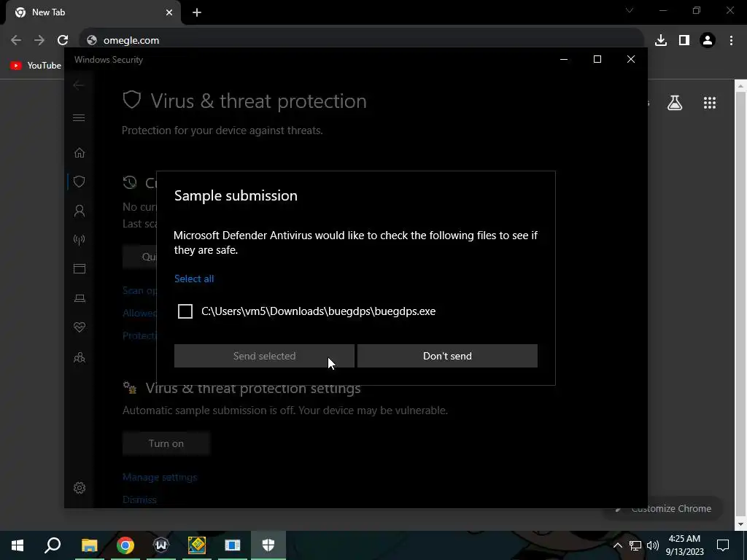Open Chrome profile avatar
Viewport: 747px width, 560px height.
[708, 40]
